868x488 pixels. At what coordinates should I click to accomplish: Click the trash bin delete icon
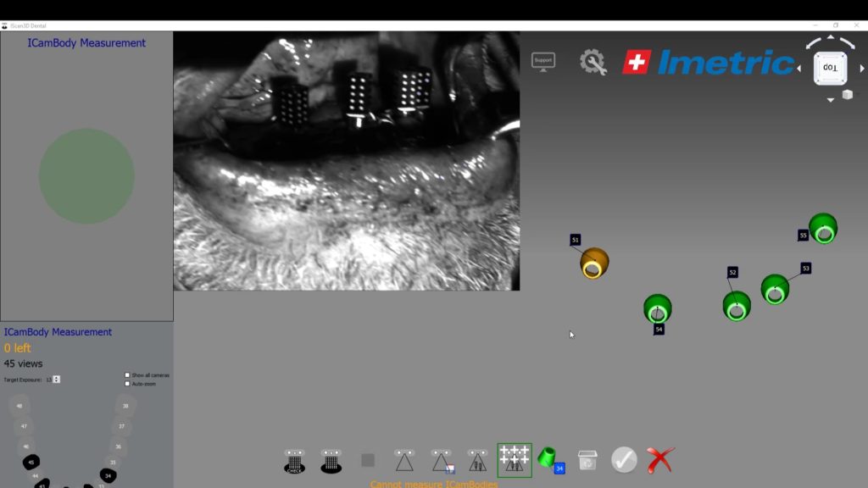(587, 460)
